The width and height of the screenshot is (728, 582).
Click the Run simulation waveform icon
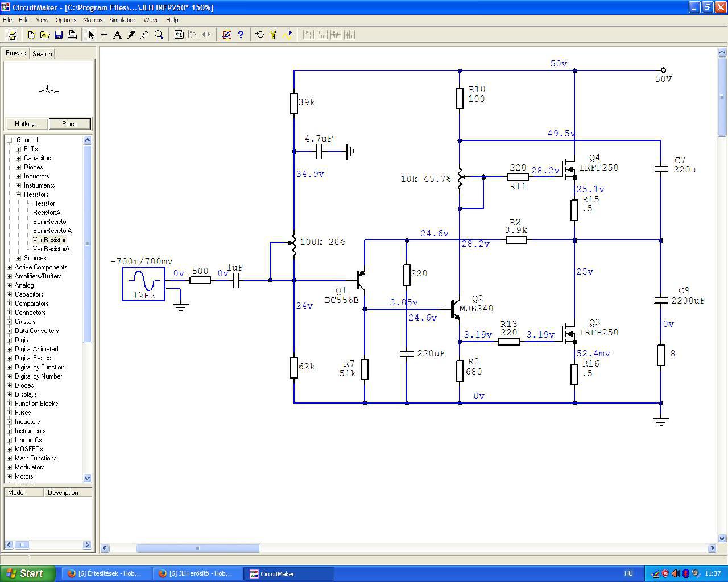click(x=288, y=35)
